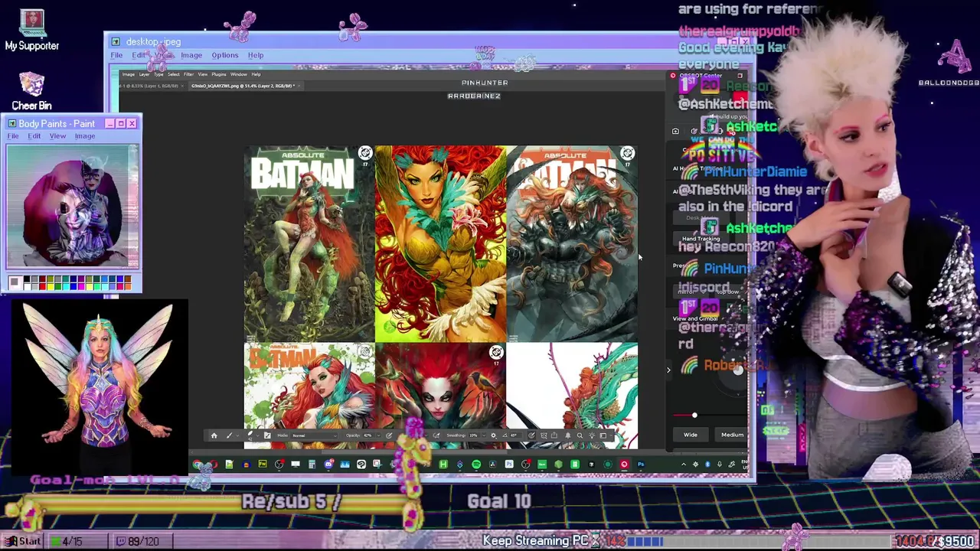Open the Share icon in options bar
The image size is (980, 551).
coord(554,435)
